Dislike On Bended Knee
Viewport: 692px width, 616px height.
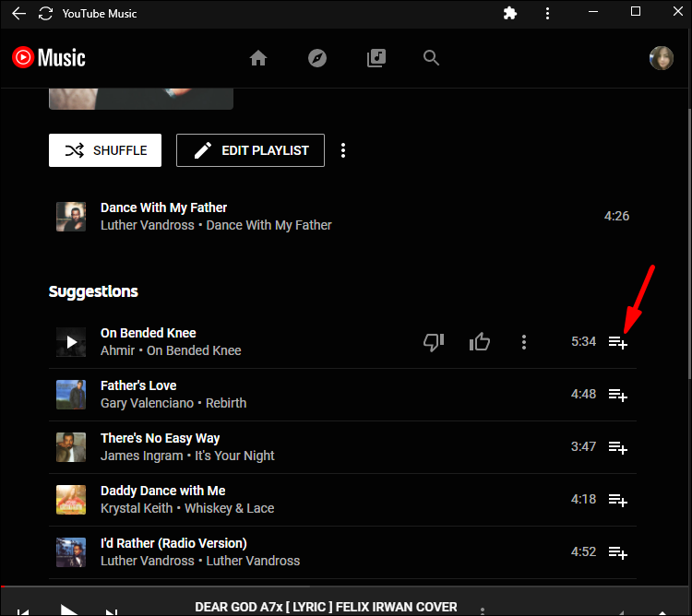[x=434, y=342]
